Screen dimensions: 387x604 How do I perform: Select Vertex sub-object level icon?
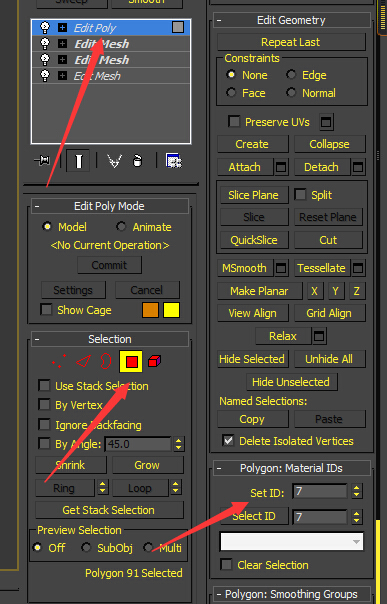(59, 361)
